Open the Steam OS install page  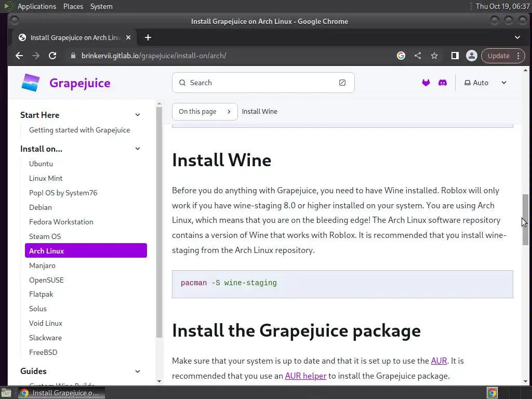45,236
